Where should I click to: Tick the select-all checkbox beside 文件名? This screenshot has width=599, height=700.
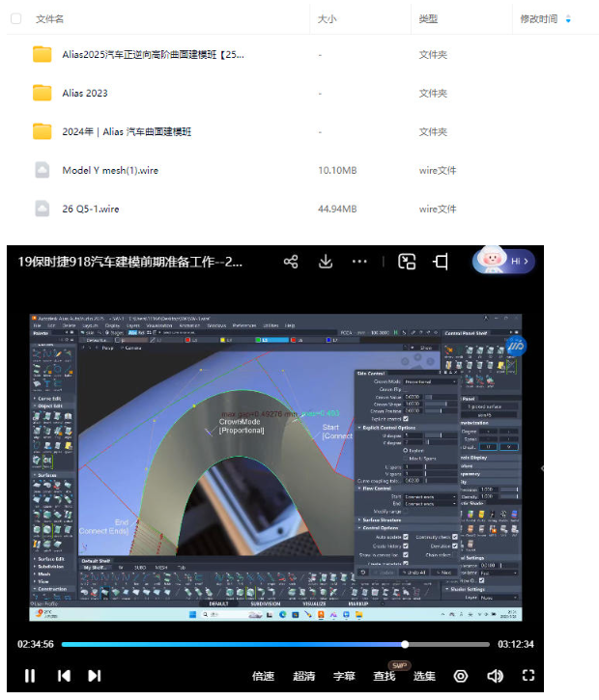point(15,18)
